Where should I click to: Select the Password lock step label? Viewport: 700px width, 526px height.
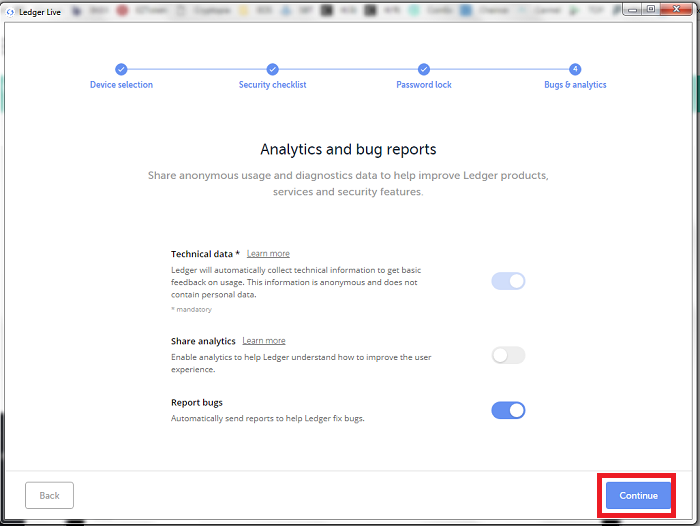[424, 85]
